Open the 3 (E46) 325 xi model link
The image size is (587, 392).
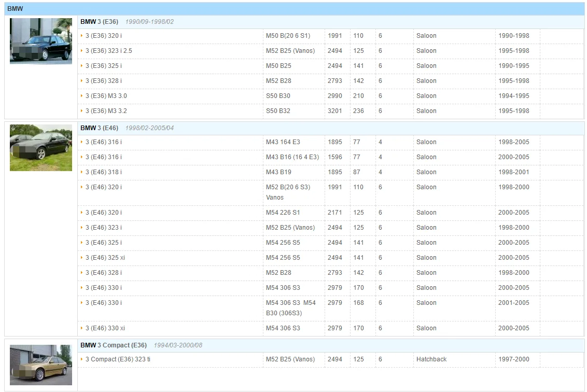coord(105,258)
